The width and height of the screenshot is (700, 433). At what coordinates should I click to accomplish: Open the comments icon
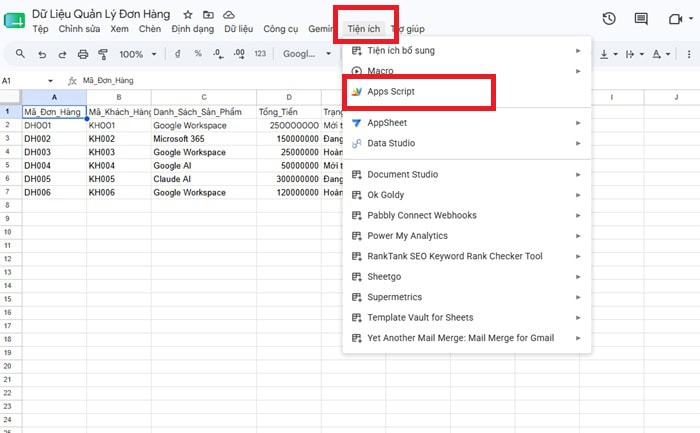click(641, 19)
